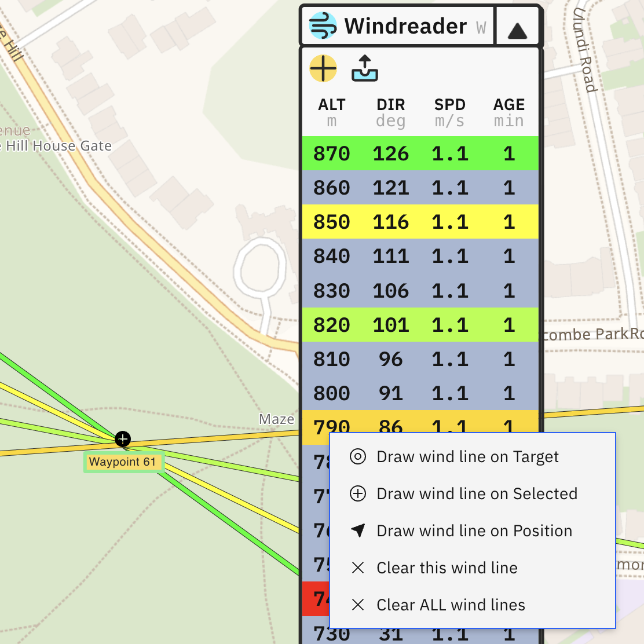Select the 840 m altitude row
Screen dimensions: 644x644
coord(420,256)
